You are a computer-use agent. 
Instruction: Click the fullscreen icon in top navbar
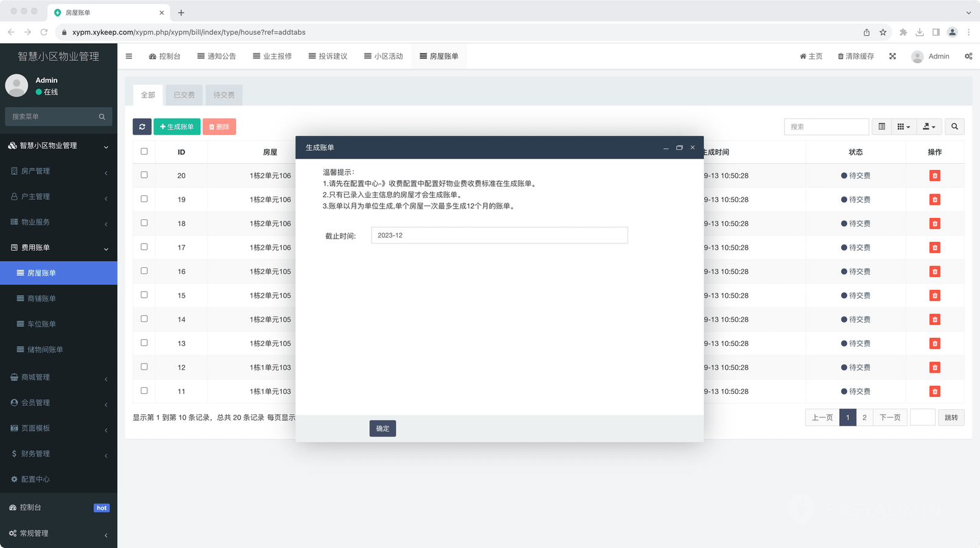892,56
